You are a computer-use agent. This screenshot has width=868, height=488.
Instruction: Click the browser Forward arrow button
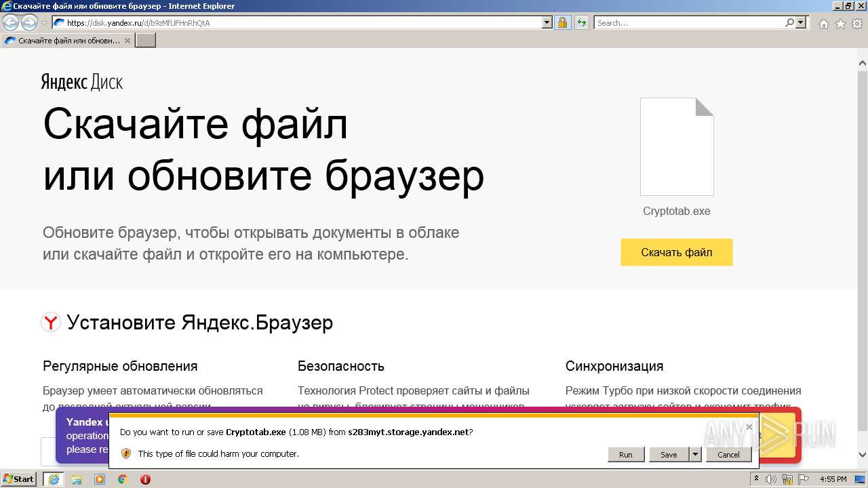point(29,22)
